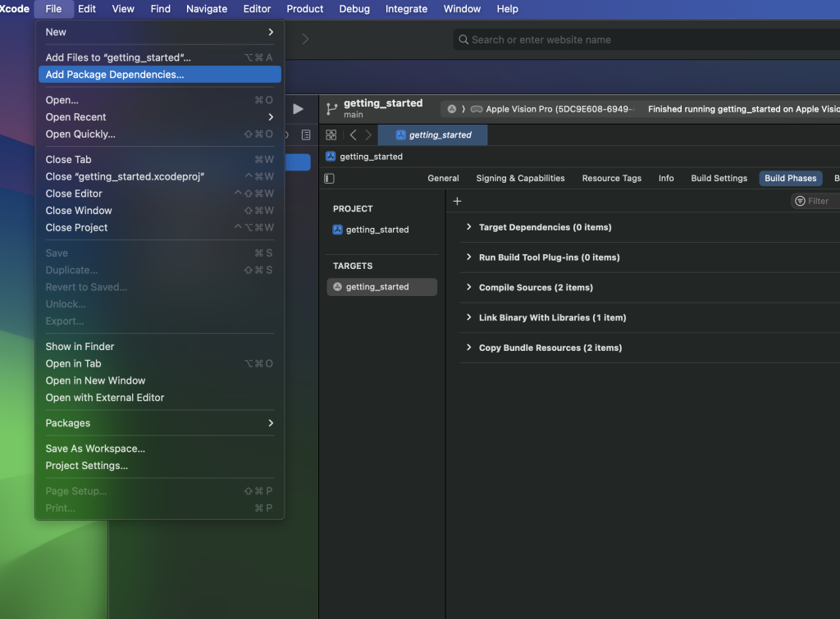Expand Target Dependencies (0 items)
The width and height of the screenshot is (840, 619).
tap(468, 227)
